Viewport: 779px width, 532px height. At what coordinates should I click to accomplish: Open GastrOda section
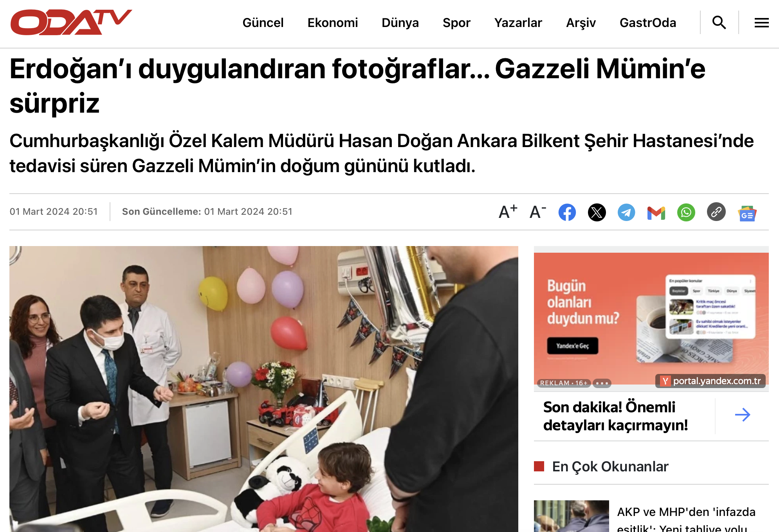click(x=648, y=23)
